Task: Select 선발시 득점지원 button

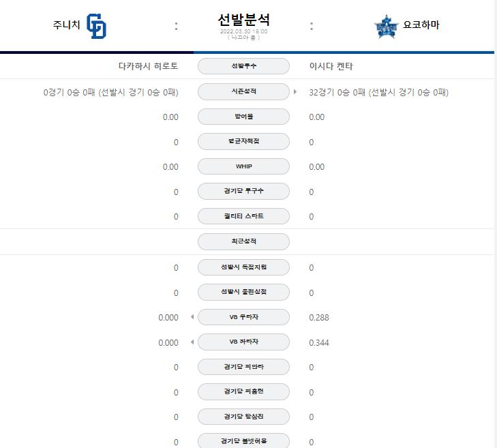Action: (243, 267)
